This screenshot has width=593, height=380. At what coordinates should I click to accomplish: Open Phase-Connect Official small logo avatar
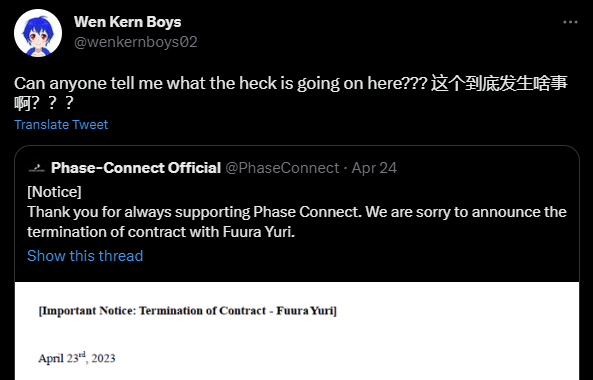pos(37,168)
